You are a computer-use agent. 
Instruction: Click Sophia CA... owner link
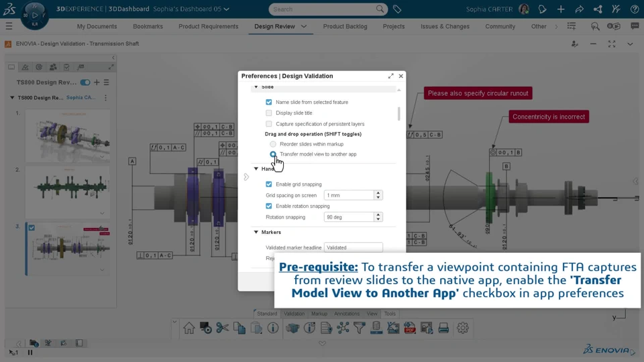click(x=81, y=98)
